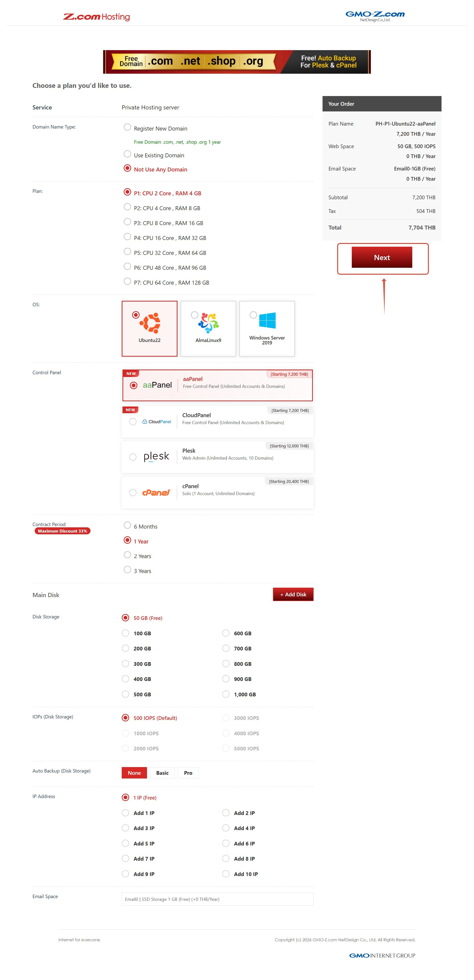
Task: Click the Z.com Hosting logo
Action: pos(96,17)
